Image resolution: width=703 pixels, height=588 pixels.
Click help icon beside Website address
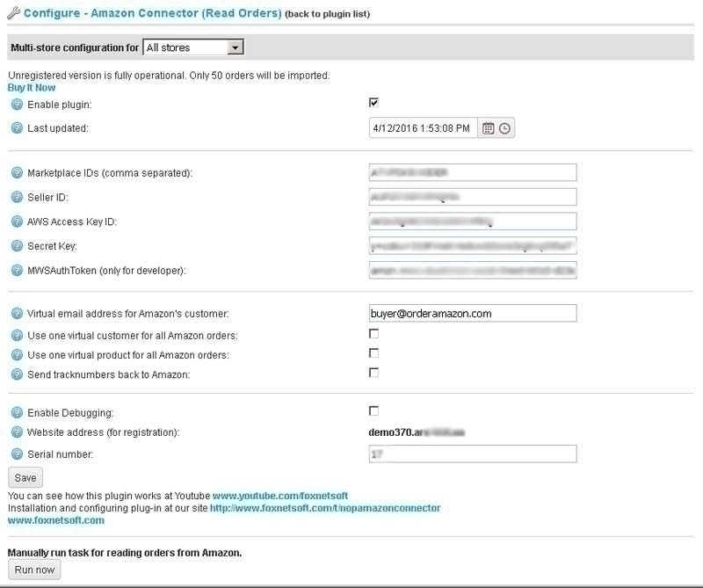point(17,432)
